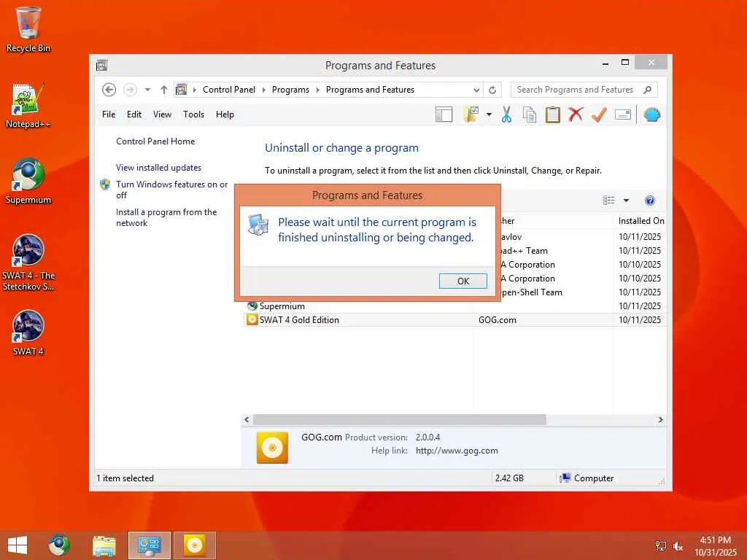Click the Computer status bar entry
Image resolution: width=747 pixels, height=560 pixels.
pos(587,478)
